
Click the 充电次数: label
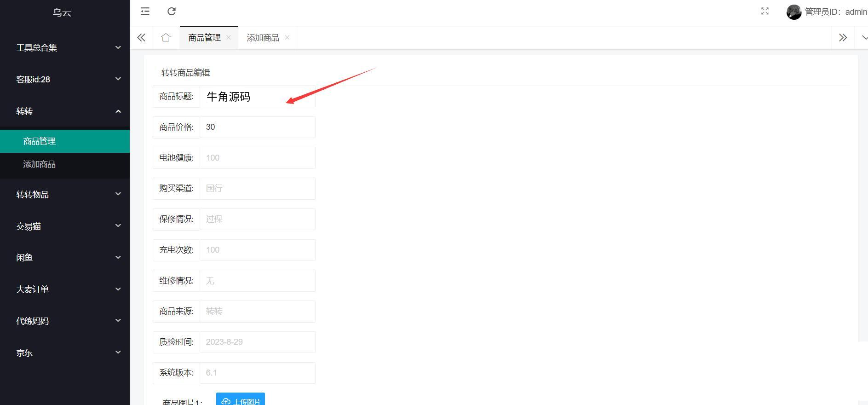pos(177,250)
